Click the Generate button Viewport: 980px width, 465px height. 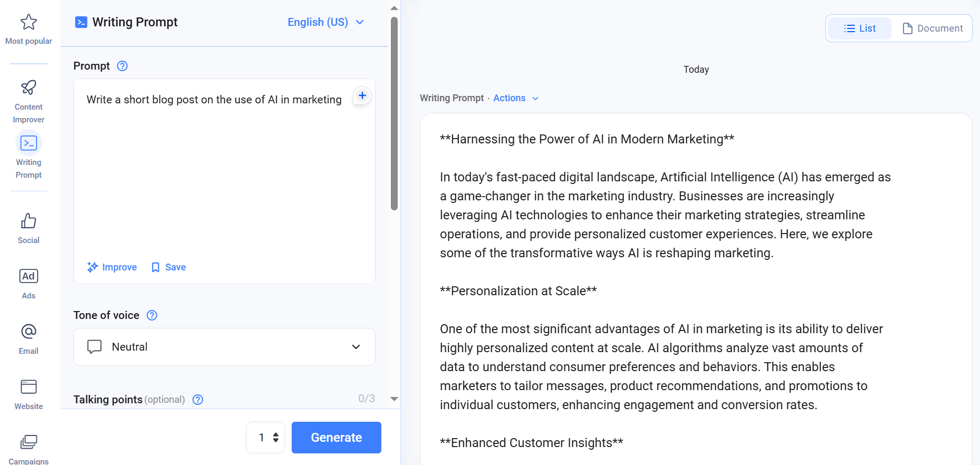pos(337,438)
